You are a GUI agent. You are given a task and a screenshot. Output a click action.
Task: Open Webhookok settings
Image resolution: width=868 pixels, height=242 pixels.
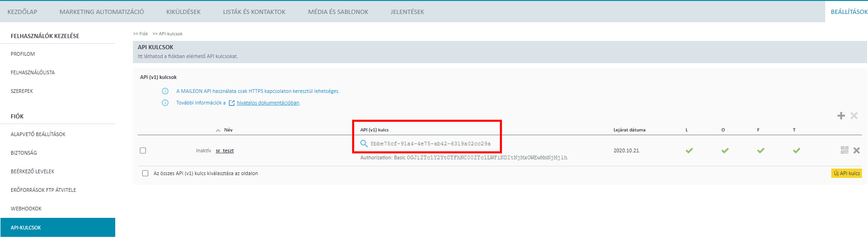click(26, 209)
